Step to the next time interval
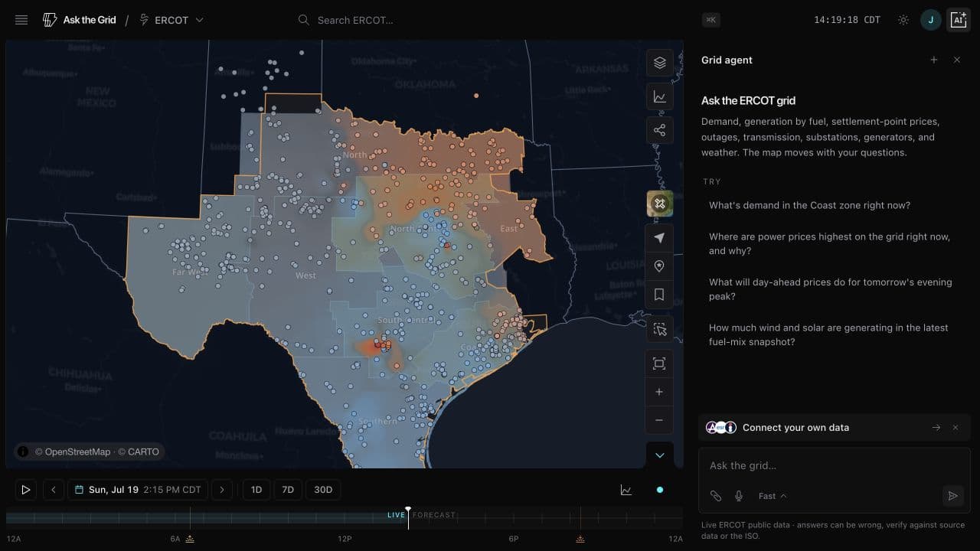Screen dimensions: 980x551 pos(222,490)
